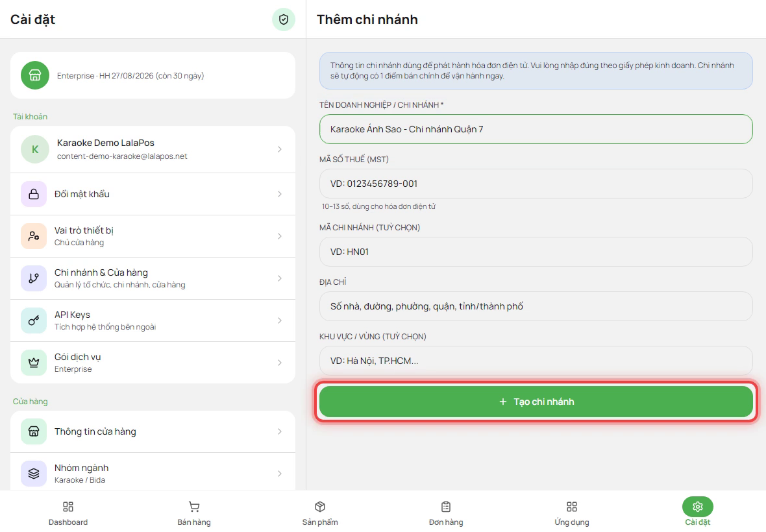Expand the Gói dịch vụ row chevron

[279, 363]
